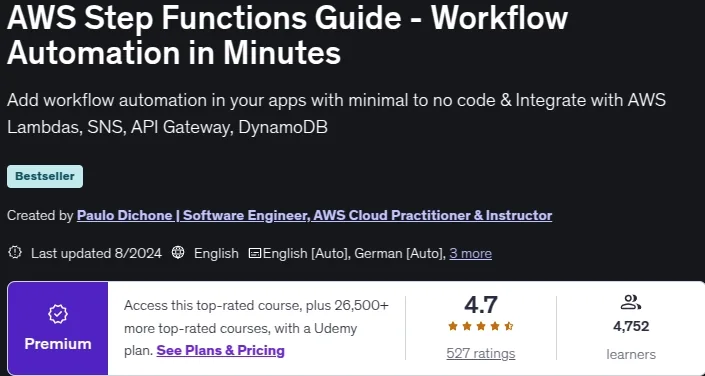Open the 527 ratings link
Image resolution: width=705 pixels, height=376 pixels.
coord(481,354)
